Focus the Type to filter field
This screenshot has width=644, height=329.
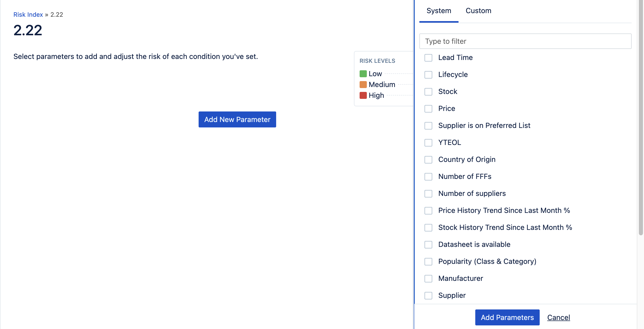[525, 41]
